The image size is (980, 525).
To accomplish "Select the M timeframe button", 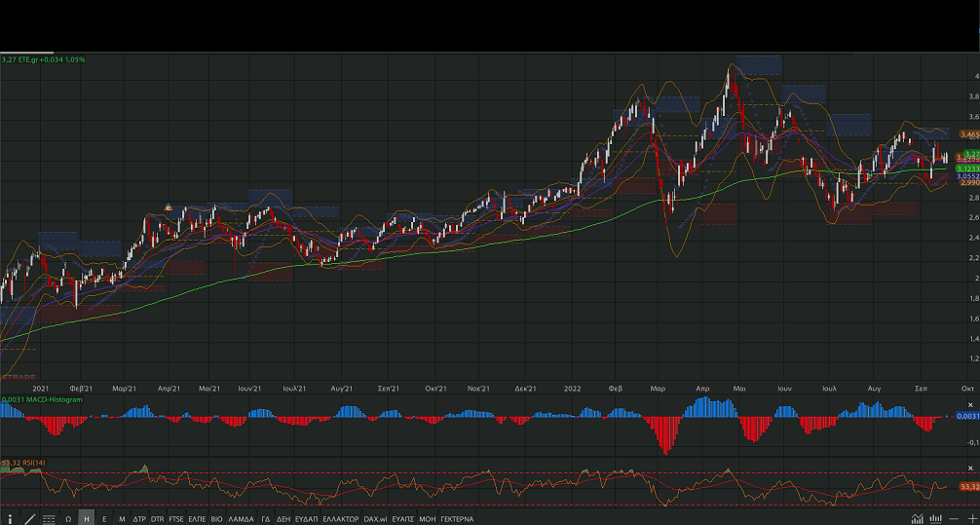I will tap(122, 519).
